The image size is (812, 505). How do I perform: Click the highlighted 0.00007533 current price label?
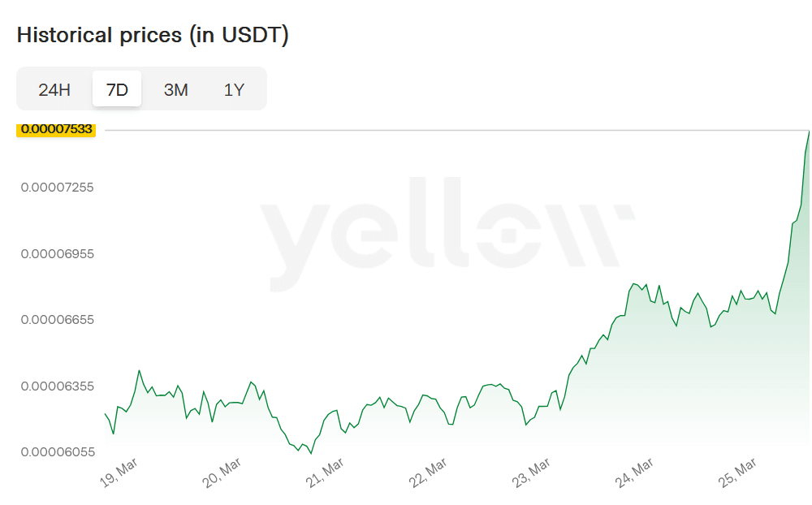57,129
